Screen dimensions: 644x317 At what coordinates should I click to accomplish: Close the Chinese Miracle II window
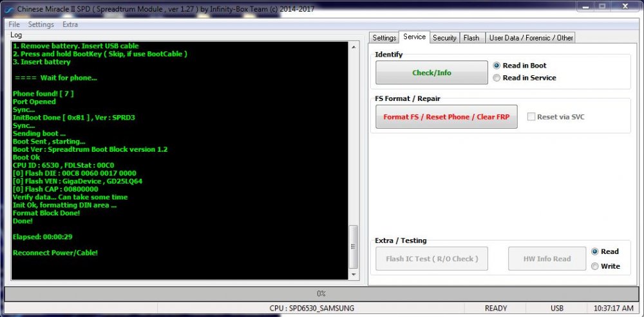tap(627, 6)
